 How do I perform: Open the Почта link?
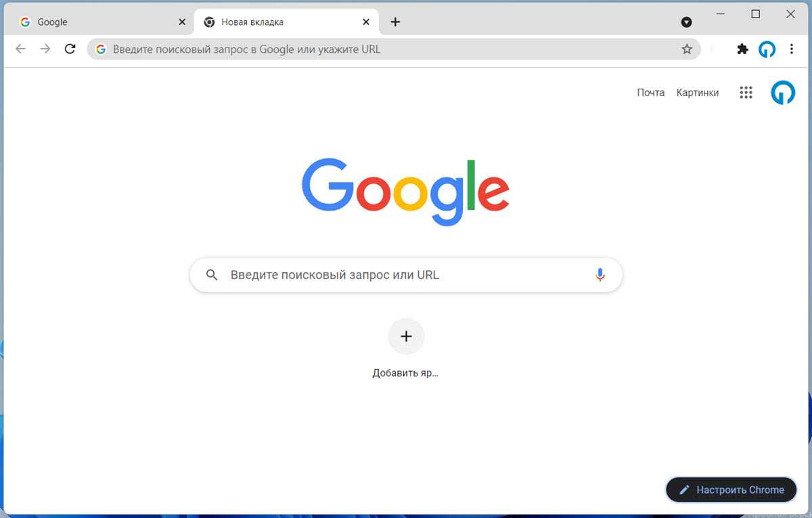[650, 93]
